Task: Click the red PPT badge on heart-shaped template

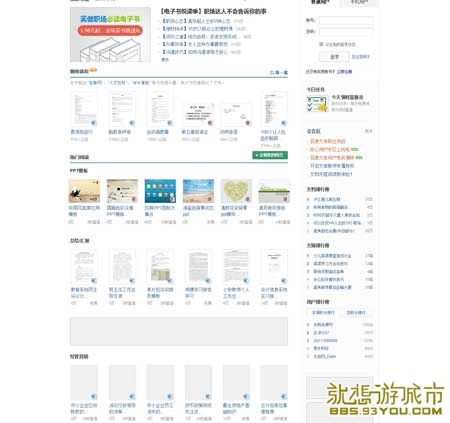Action: tap(248, 199)
